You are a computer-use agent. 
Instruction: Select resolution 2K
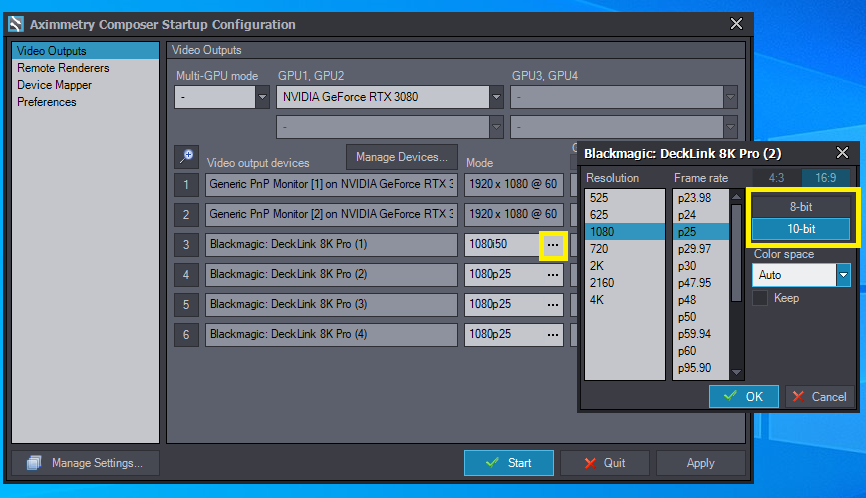tap(625, 266)
